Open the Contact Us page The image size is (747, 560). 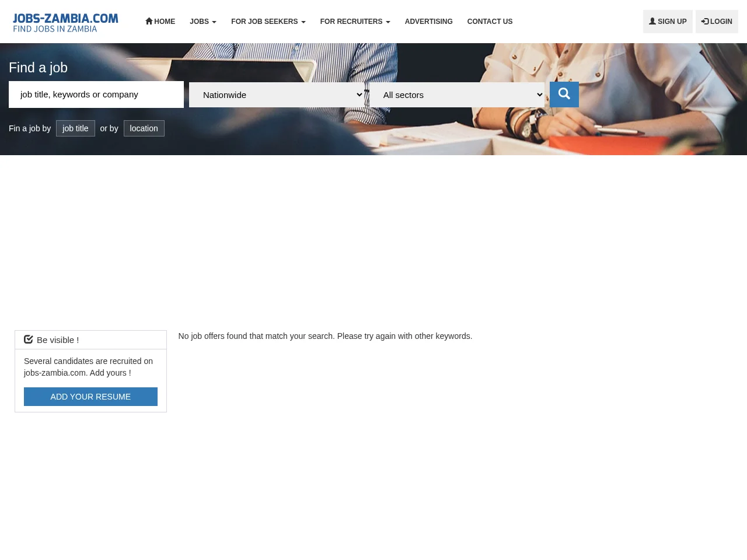490,22
